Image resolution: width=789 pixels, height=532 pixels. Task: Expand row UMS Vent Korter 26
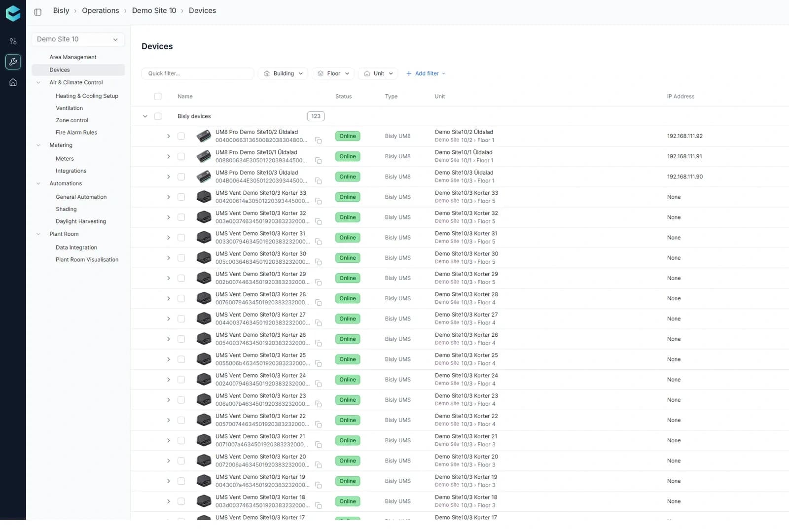point(168,339)
